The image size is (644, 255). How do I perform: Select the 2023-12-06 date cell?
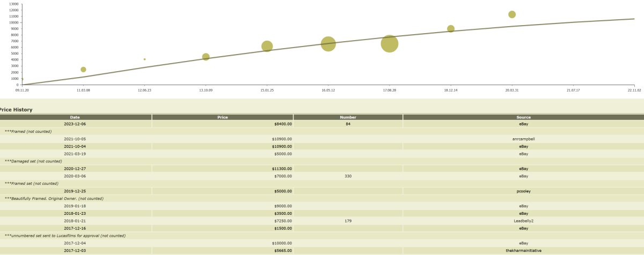[x=75, y=124]
